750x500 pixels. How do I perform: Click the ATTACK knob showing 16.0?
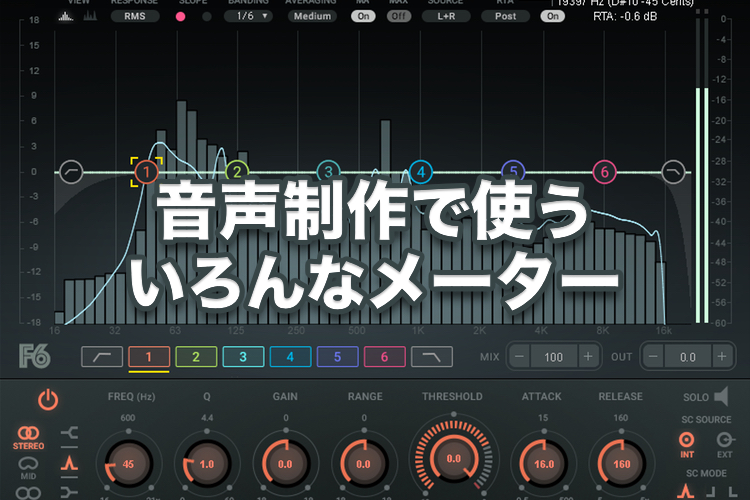click(x=544, y=464)
